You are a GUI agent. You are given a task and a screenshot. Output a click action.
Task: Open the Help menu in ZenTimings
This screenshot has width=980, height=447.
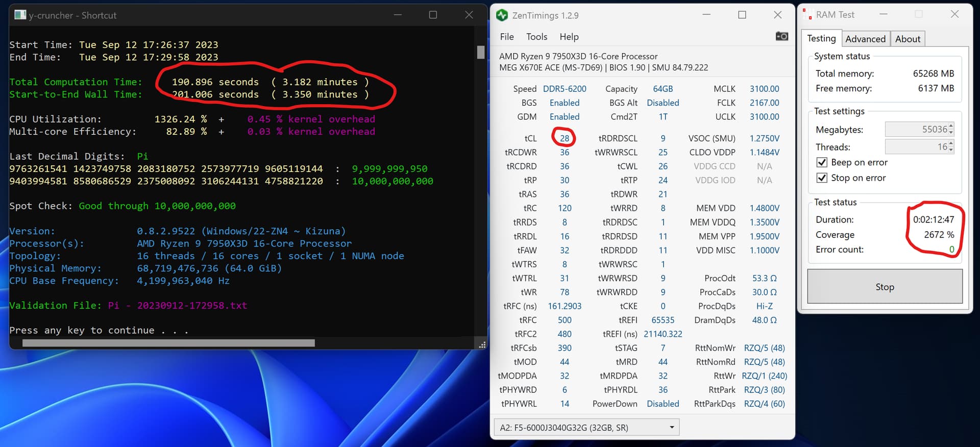(x=569, y=37)
